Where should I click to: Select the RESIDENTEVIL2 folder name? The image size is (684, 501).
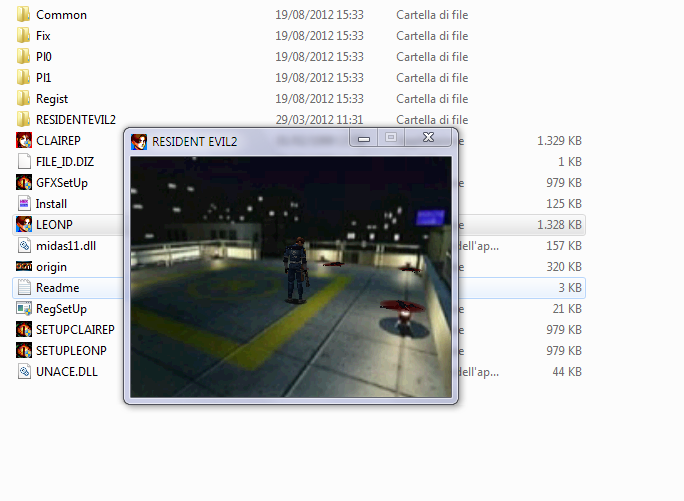coord(76,120)
